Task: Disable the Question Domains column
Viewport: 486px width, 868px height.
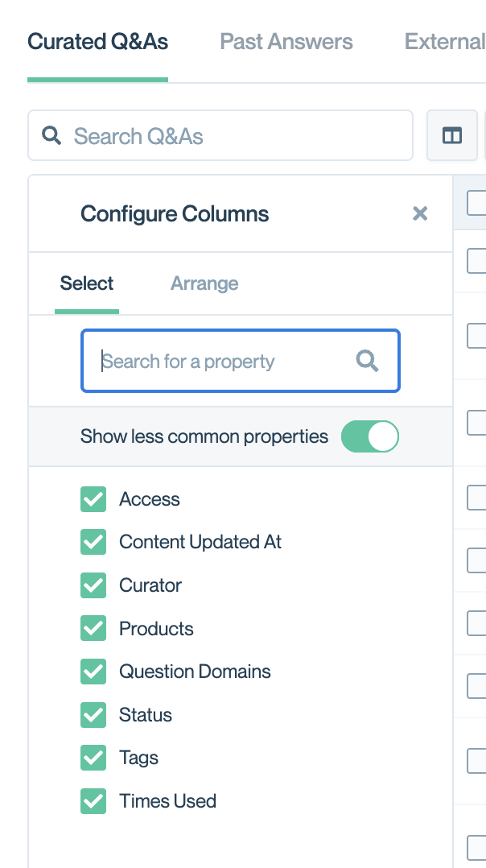Action: click(93, 672)
